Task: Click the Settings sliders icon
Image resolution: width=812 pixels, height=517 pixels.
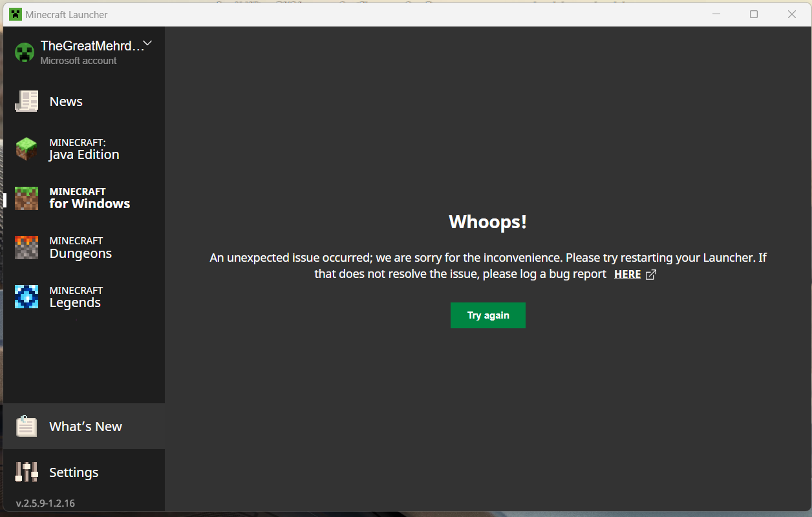Action: click(x=27, y=472)
